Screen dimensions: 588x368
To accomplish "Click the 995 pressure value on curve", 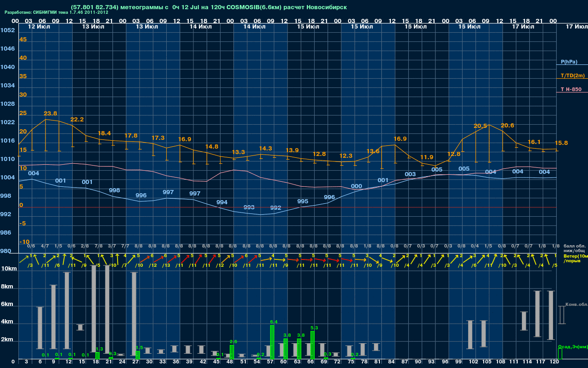I will 303,201.
